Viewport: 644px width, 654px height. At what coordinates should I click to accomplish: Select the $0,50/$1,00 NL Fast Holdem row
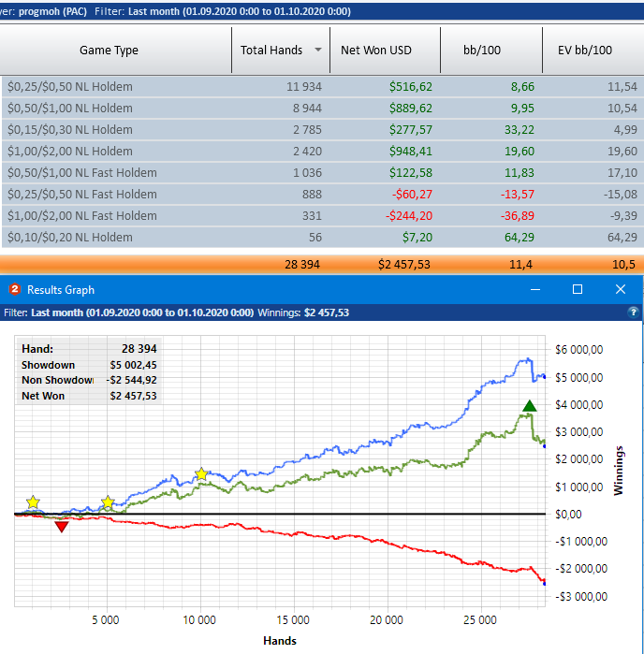tap(323, 173)
